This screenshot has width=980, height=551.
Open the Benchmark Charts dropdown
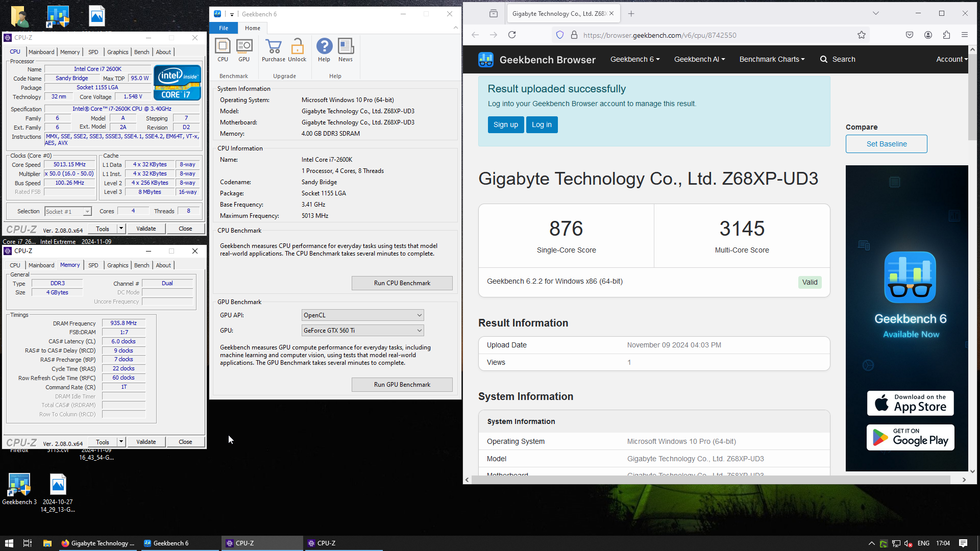pyautogui.click(x=772, y=59)
